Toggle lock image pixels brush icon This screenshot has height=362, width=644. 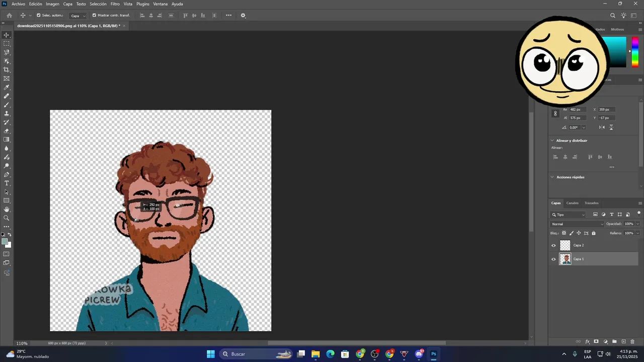[571, 233]
